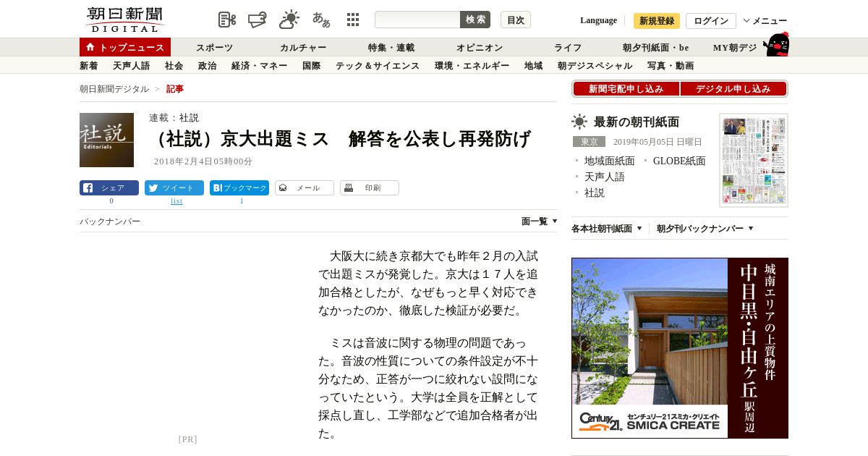
Task: Click the header search input field
Action: (417, 20)
